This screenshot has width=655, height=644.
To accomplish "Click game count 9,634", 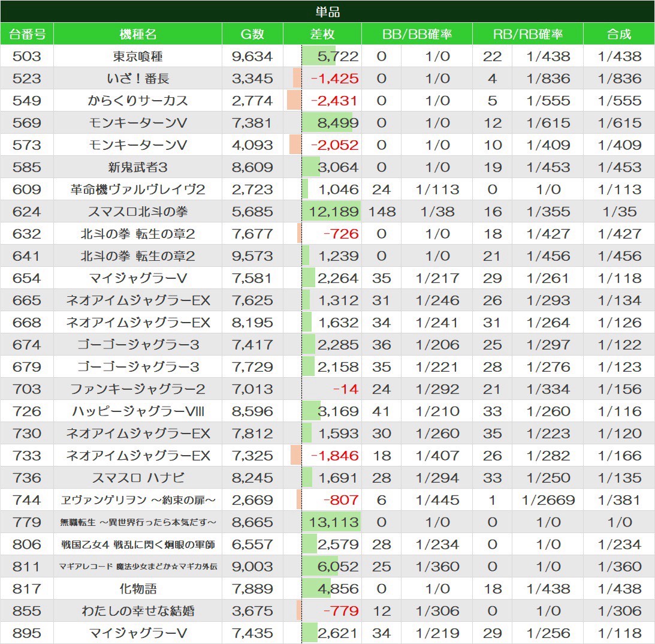I will pos(252,56).
